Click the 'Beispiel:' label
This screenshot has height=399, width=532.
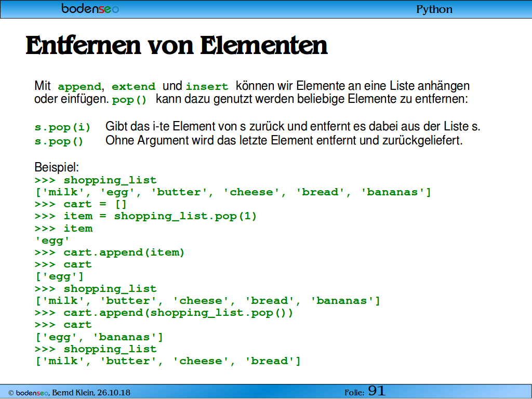57,167
